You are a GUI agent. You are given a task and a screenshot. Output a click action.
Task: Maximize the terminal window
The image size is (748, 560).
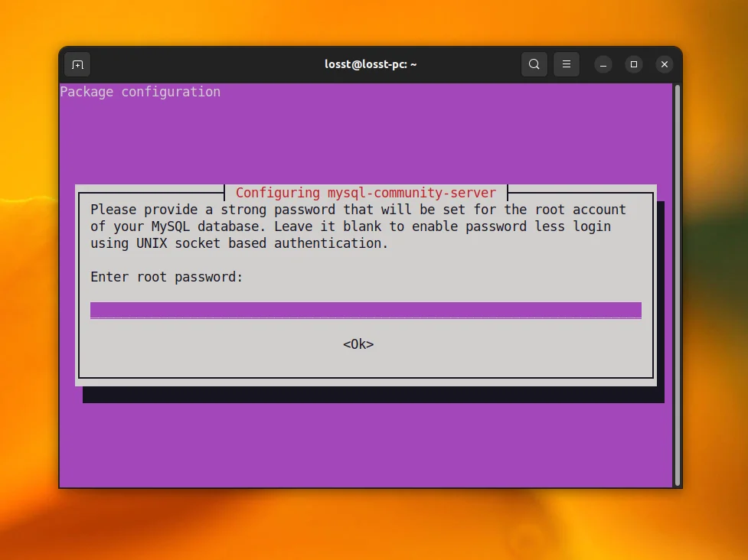pos(634,64)
